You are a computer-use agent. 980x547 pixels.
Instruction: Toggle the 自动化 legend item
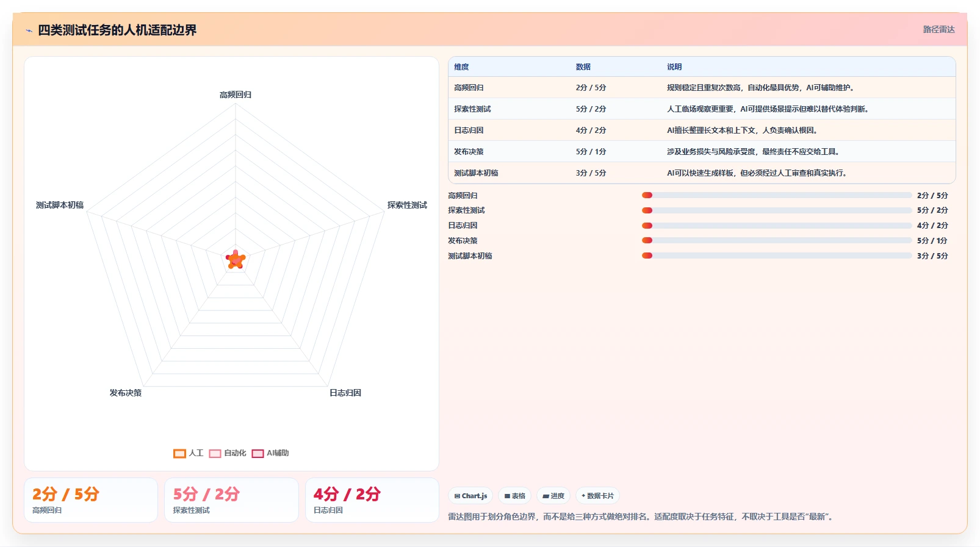tap(227, 453)
